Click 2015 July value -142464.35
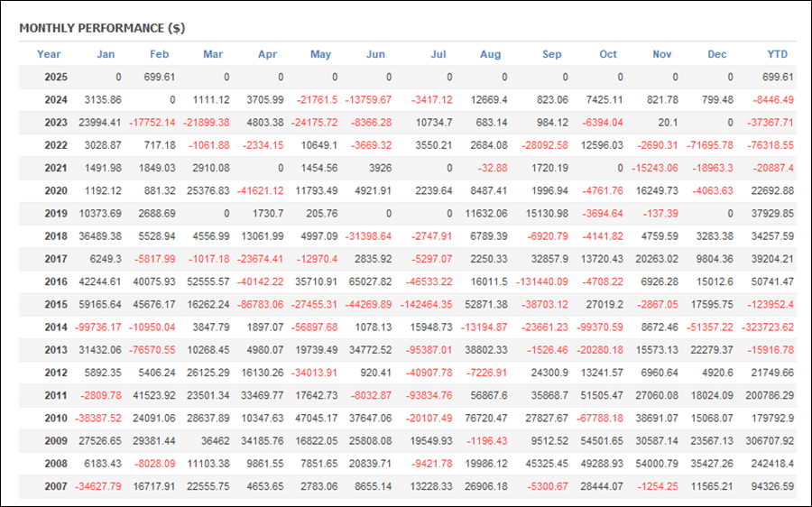The image size is (812, 507). (426, 305)
